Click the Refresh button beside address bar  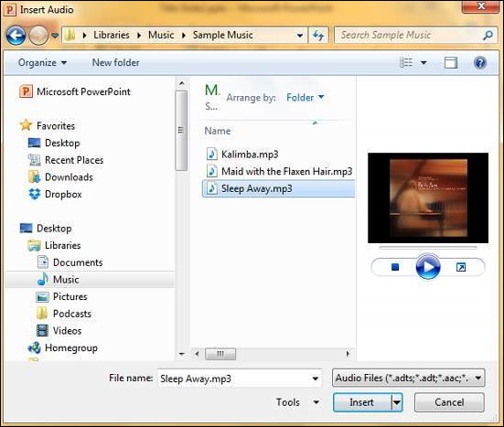[318, 35]
